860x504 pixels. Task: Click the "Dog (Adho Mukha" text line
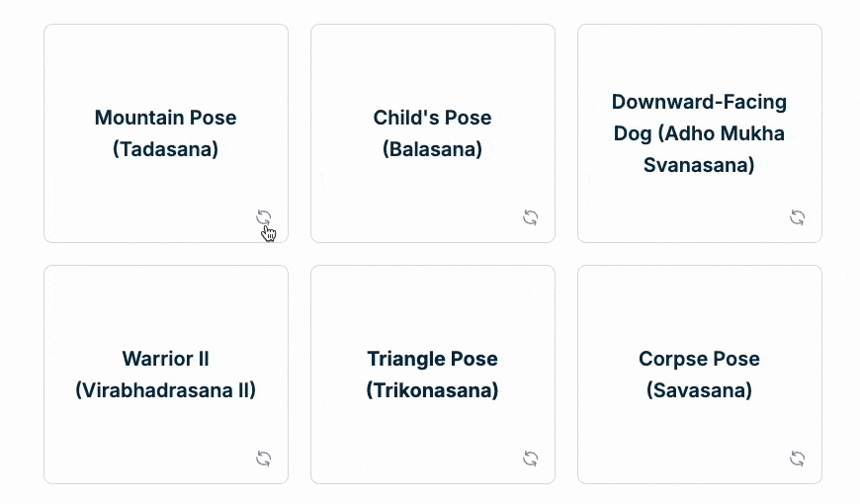click(x=699, y=133)
